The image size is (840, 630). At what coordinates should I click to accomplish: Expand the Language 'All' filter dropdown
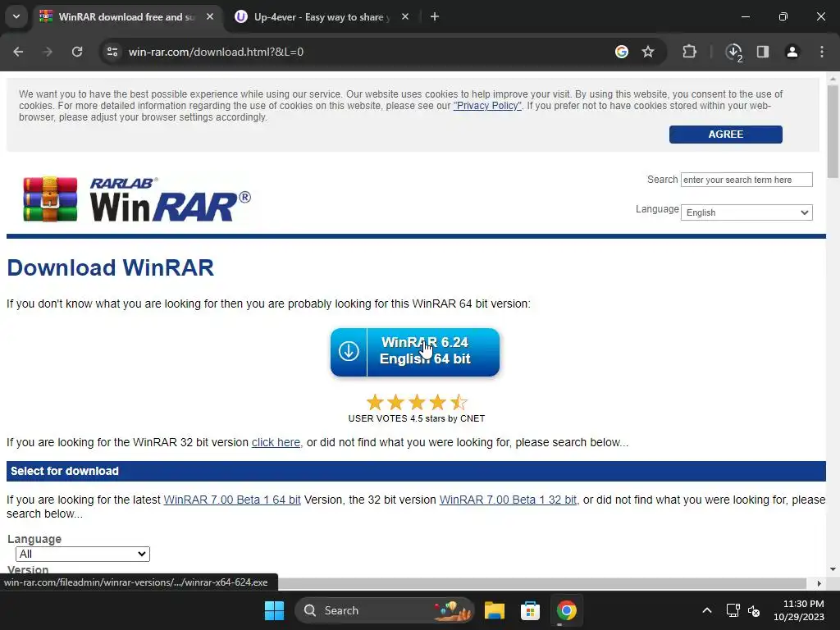coord(83,554)
